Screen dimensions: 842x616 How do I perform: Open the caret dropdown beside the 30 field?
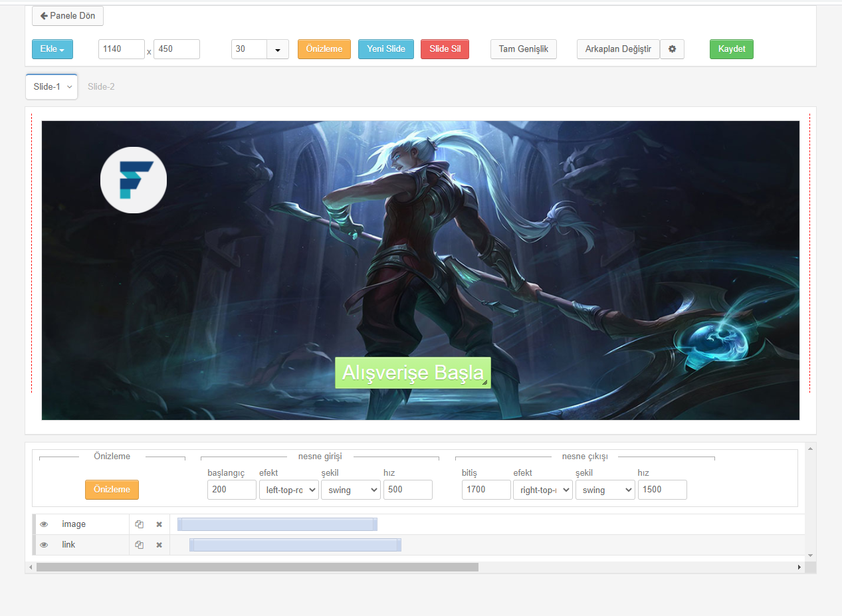(278, 49)
